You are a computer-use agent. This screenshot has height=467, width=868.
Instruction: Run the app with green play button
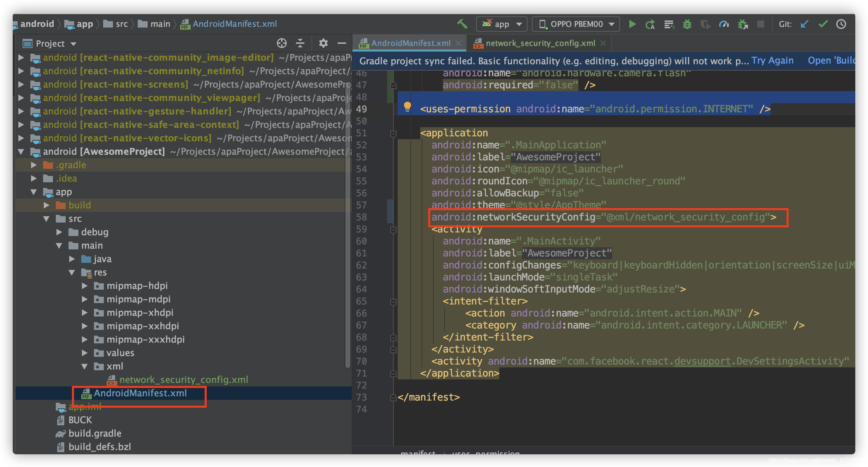point(632,24)
